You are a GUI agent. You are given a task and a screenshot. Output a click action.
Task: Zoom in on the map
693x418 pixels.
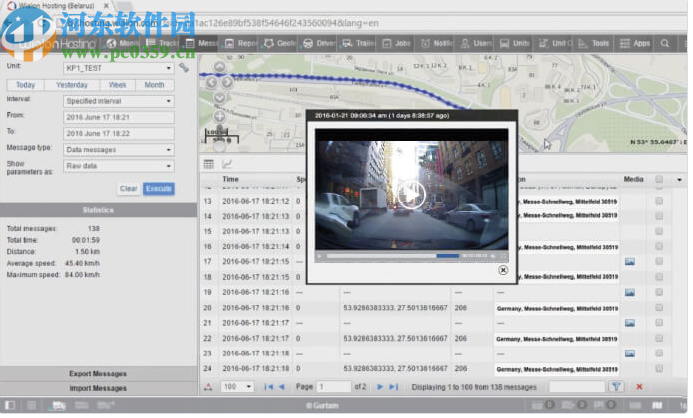coord(220,117)
